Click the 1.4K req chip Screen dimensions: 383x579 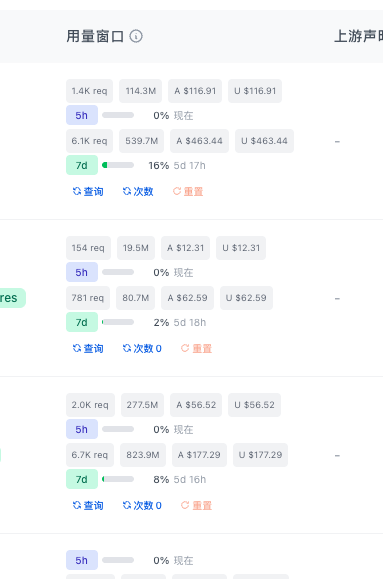pyautogui.click(x=89, y=91)
